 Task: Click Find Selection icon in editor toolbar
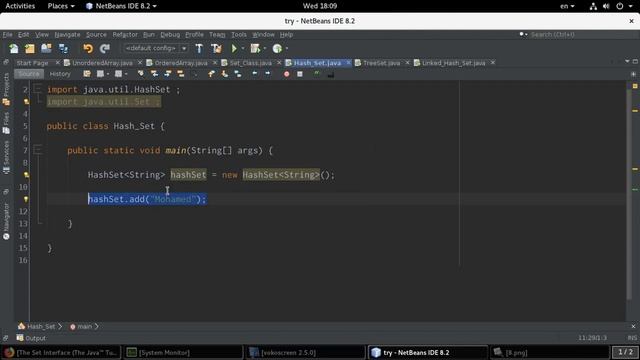pos(141,74)
